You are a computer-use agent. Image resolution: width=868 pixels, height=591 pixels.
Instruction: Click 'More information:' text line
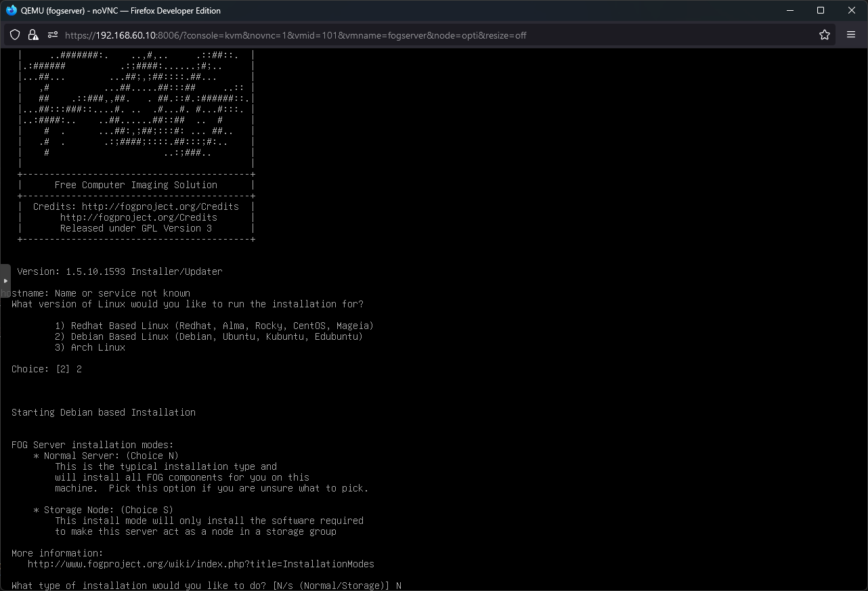[x=58, y=553]
